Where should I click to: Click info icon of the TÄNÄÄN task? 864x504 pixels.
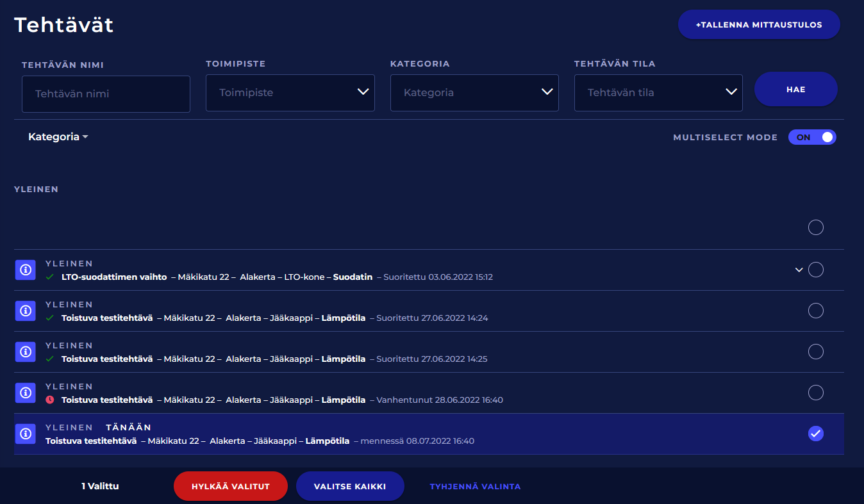pos(26,434)
